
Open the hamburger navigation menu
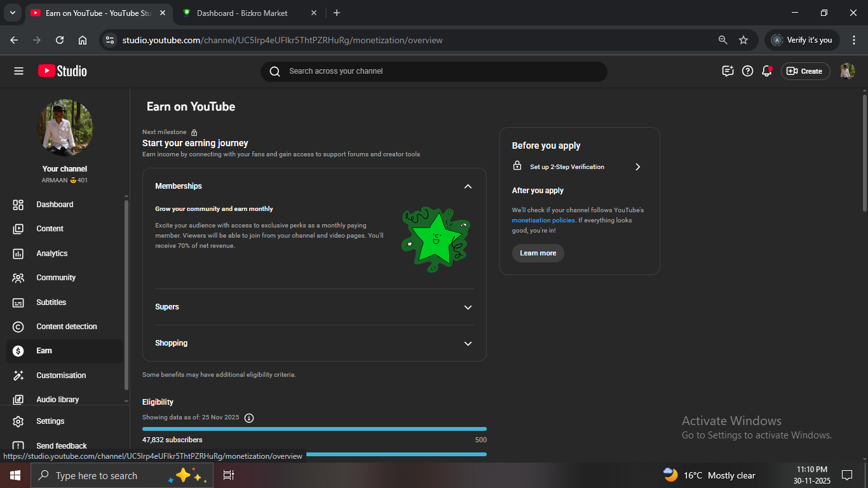(x=18, y=71)
